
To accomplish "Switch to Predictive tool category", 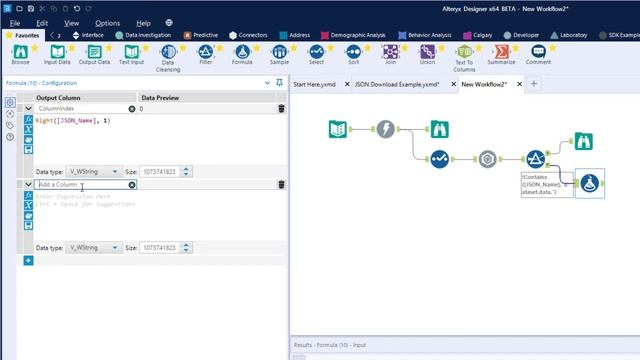I will coord(201,35).
